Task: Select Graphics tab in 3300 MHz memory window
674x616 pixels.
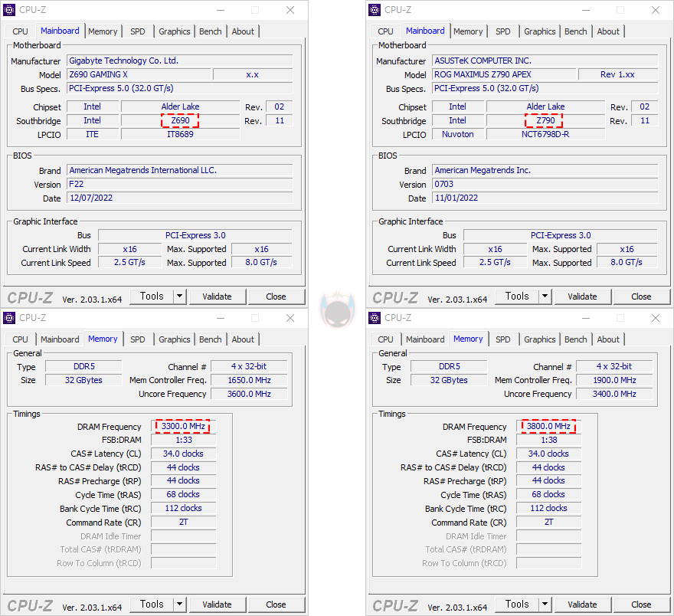Action: click(x=174, y=339)
